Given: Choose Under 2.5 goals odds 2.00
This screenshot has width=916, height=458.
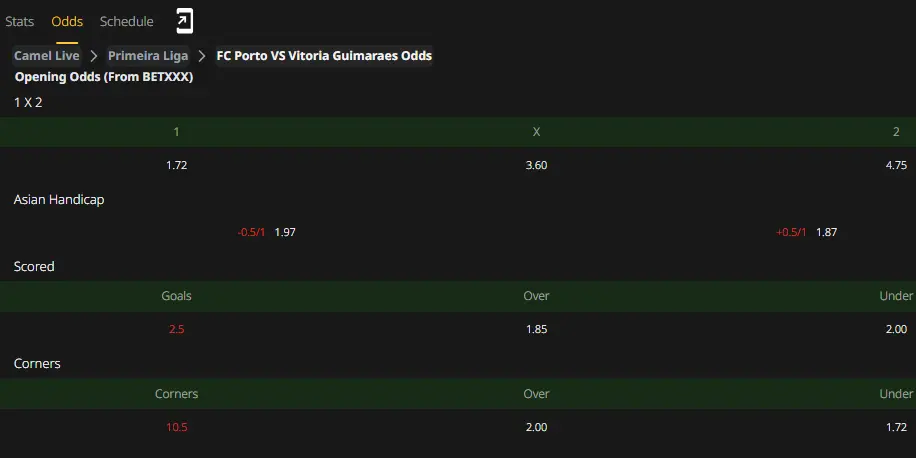Looking at the screenshot, I should [896, 329].
